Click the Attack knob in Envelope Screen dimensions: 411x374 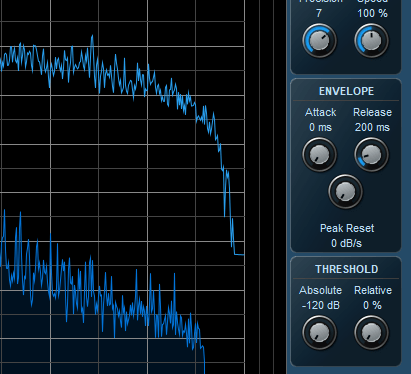(x=319, y=155)
